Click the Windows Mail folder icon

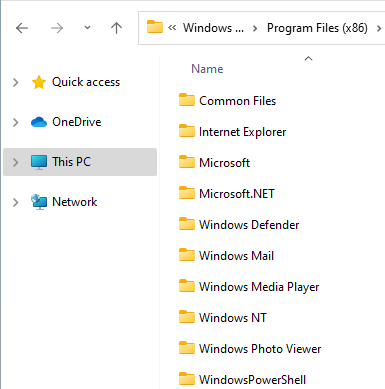pos(187,255)
